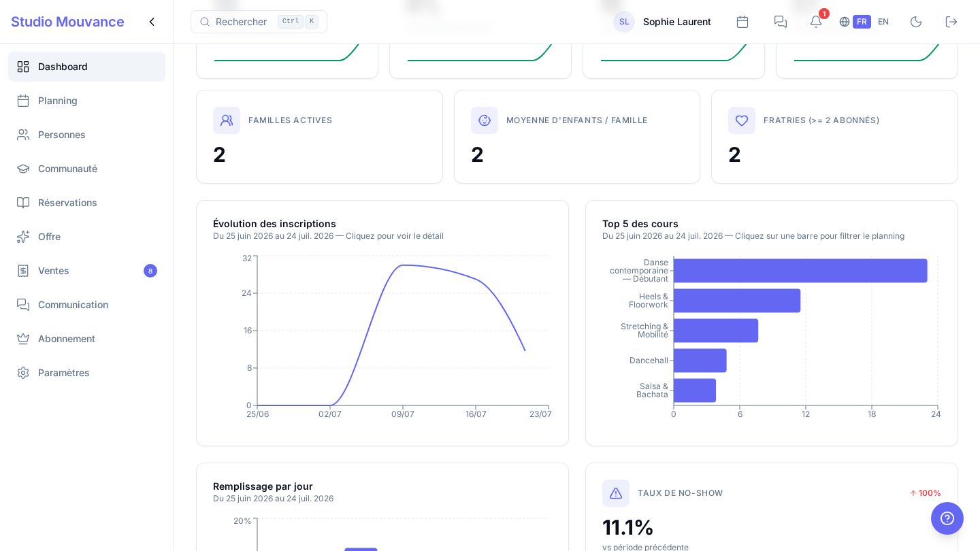Click the Taux de no-show warning icon
980x551 pixels.
[x=616, y=493]
